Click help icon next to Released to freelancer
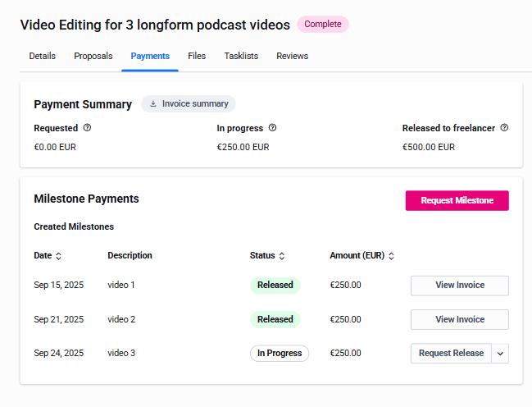The height and width of the screenshot is (407, 532). (x=504, y=128)
